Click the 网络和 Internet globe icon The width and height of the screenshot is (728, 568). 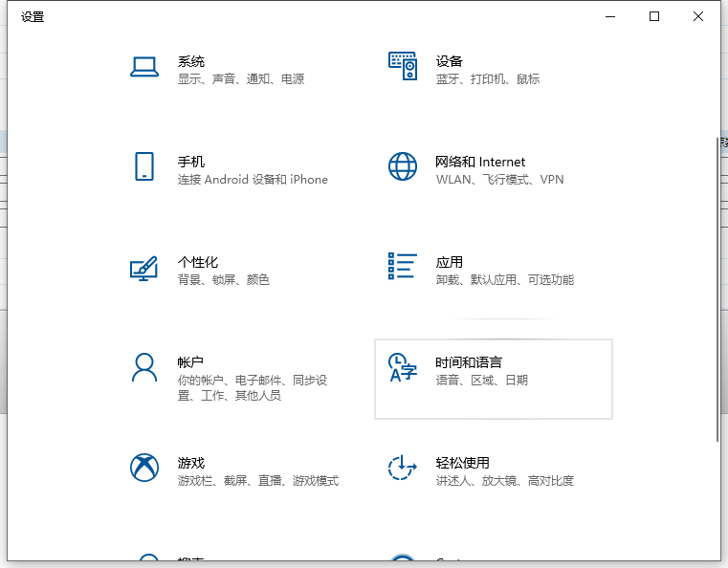click(402, 166)
